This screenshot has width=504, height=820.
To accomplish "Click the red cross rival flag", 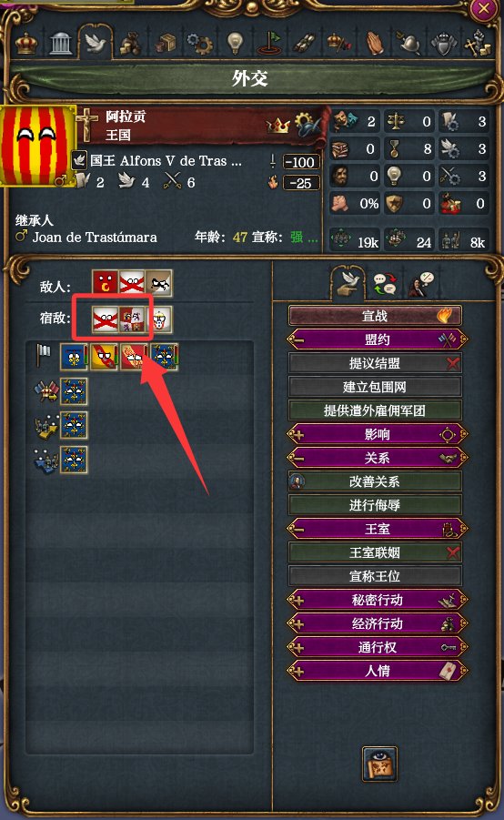I will coord(106,319).
